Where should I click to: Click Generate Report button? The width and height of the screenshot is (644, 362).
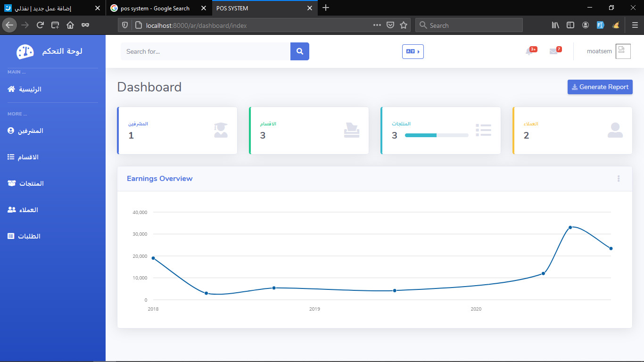600,87
